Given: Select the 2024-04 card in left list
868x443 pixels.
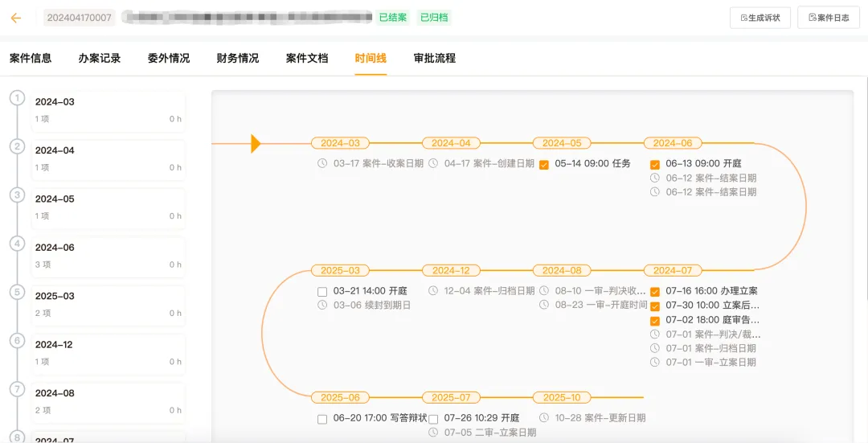Looking at the screenshot, I should (108, 159).
